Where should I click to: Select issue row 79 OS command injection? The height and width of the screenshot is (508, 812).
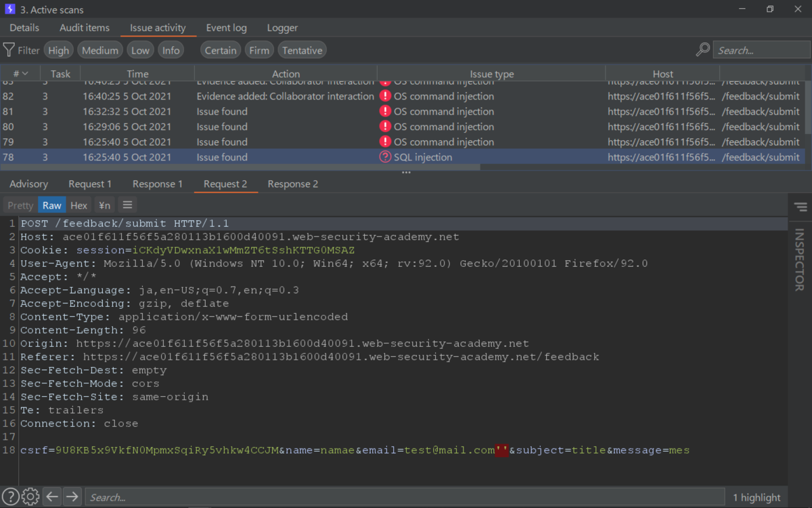[x=403, y=142]
